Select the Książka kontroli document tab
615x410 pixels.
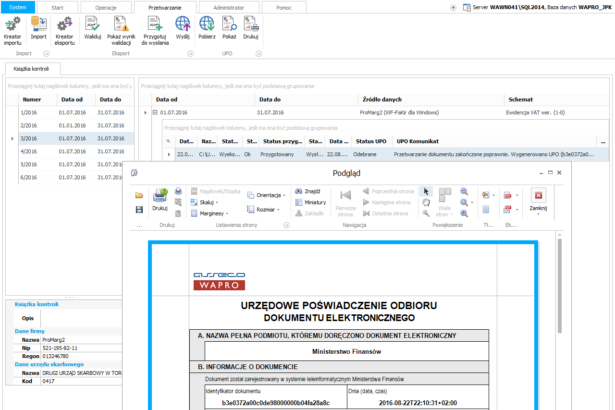click(31, 69)
